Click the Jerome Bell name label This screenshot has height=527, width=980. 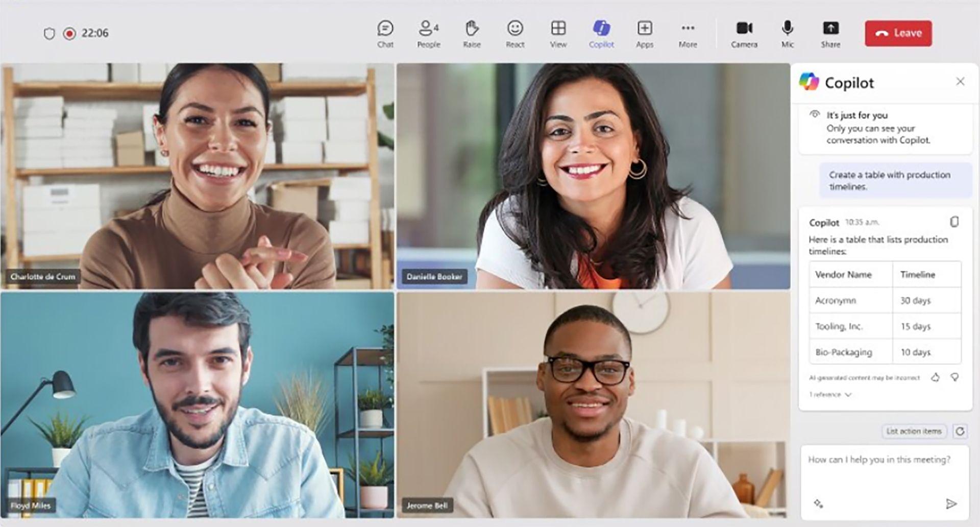coord(427,506)
